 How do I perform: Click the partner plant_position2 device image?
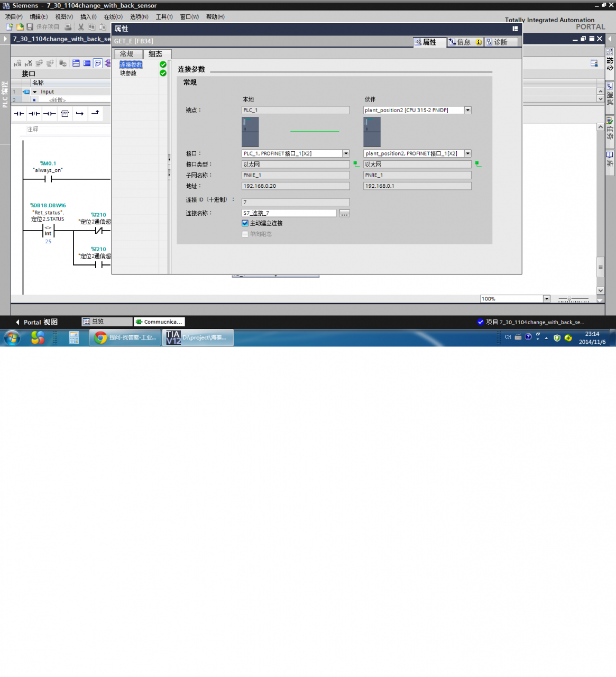pyautogui.click(x=372, y=132)
